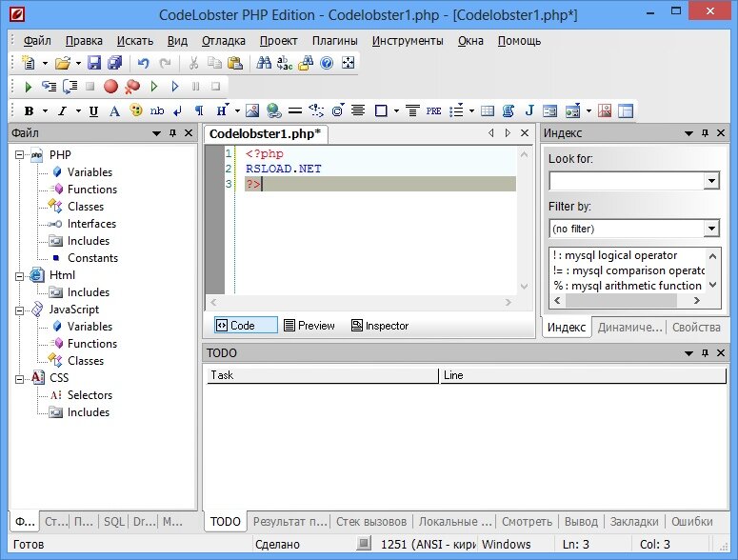Click the editor vertical scrollbar down arrow
Screen dimensions: 738x560
tap(524, 287)
